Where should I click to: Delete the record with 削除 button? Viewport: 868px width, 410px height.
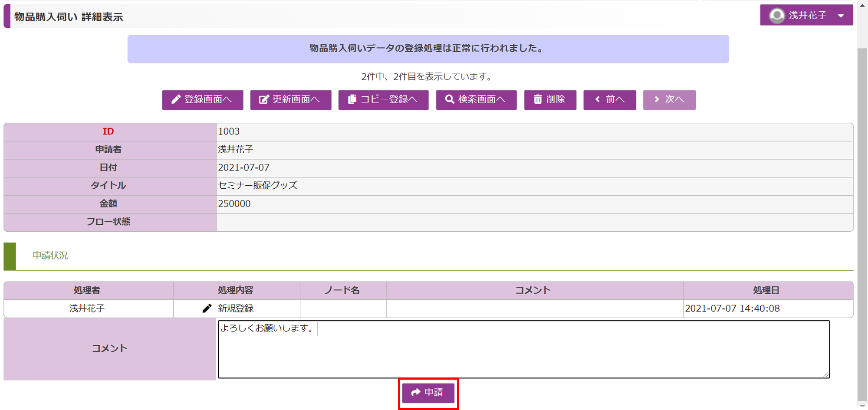tap(550, 100)
